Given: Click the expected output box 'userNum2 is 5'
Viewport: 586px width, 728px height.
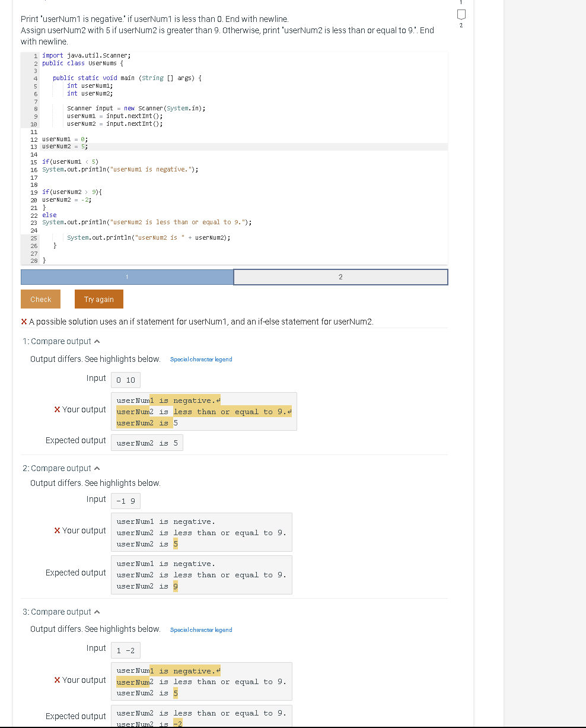Looking at the screenshot, I should [146, 442].
